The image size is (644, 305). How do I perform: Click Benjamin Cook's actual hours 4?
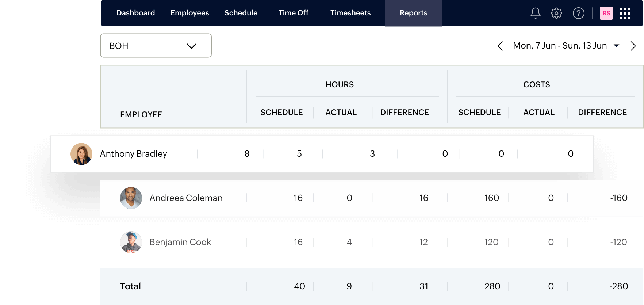(x=349, y=242)
